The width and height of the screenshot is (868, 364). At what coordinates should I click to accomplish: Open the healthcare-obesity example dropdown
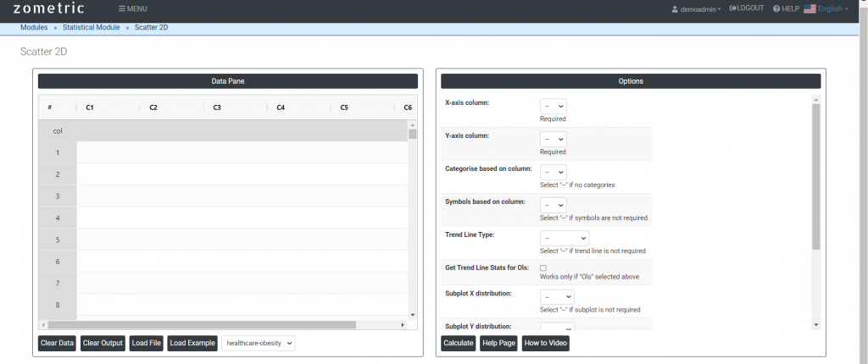(x=259, y=343)
